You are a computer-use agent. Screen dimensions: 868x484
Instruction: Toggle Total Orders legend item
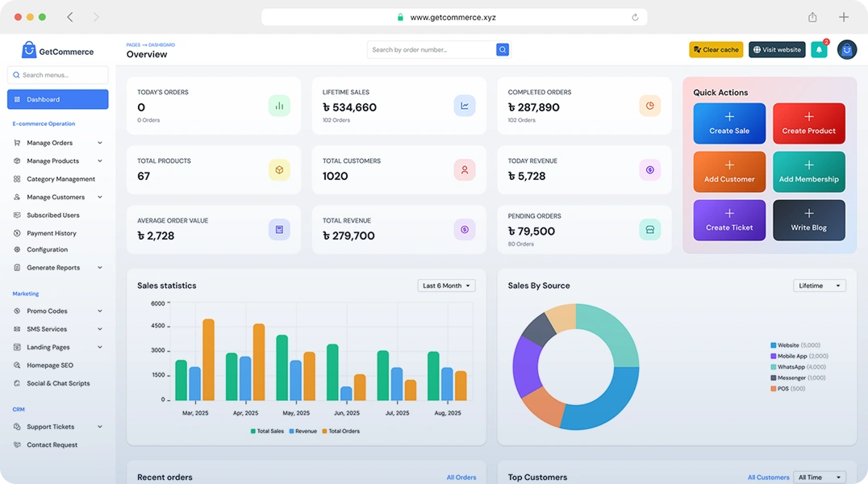click(340, 432)
